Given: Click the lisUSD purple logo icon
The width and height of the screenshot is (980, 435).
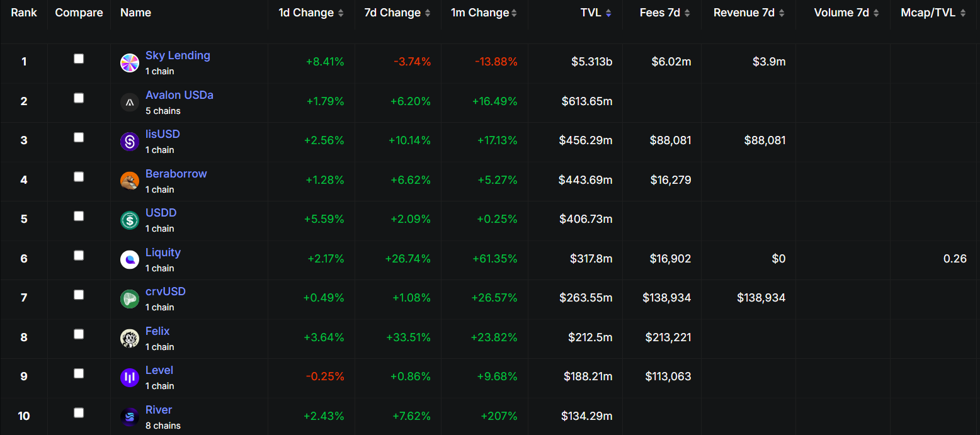Looking at the screenshot, I should click(x=129, y=141).
